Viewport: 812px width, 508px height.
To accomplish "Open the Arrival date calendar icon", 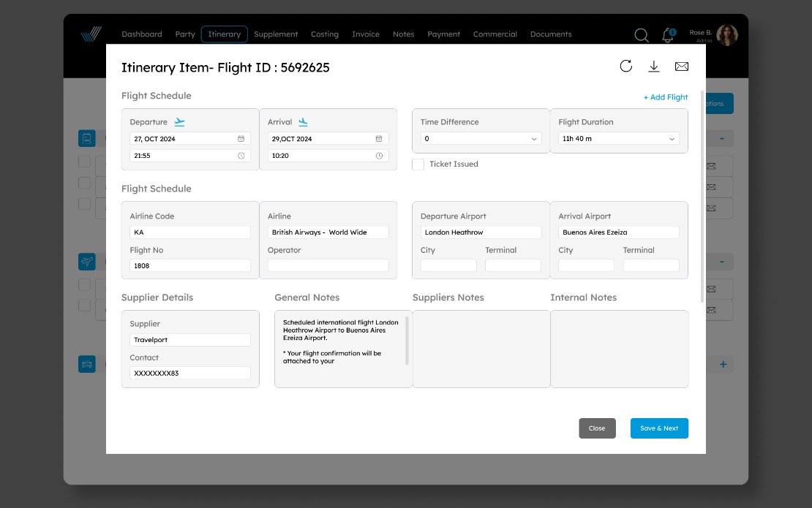I will 379,139.
